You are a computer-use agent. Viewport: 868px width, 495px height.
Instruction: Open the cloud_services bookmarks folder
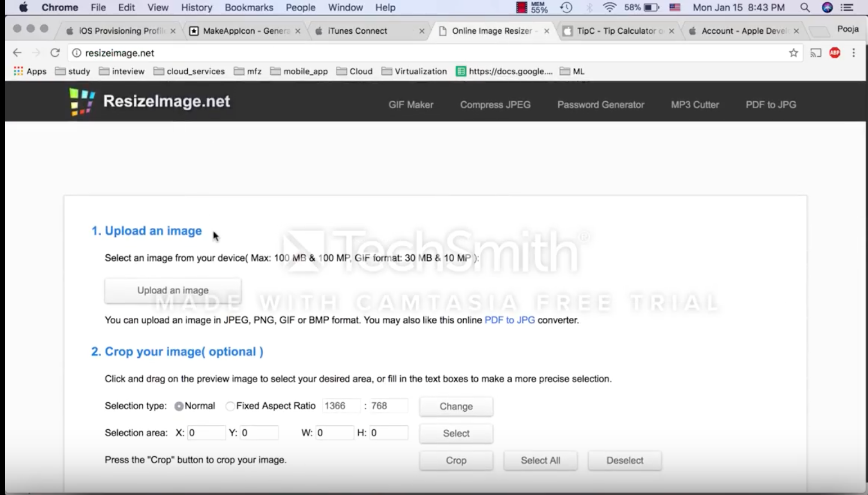coord(189,71)
